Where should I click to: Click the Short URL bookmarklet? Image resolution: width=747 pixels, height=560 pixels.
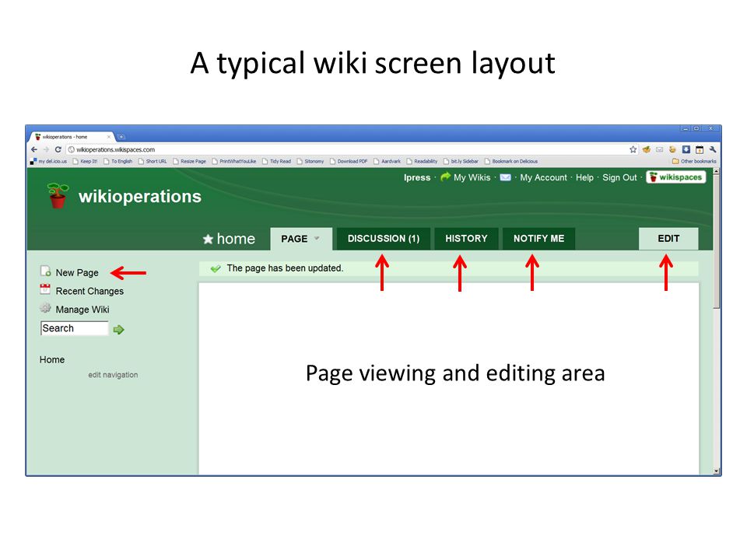pyautogui.click(x=153, y=162)
